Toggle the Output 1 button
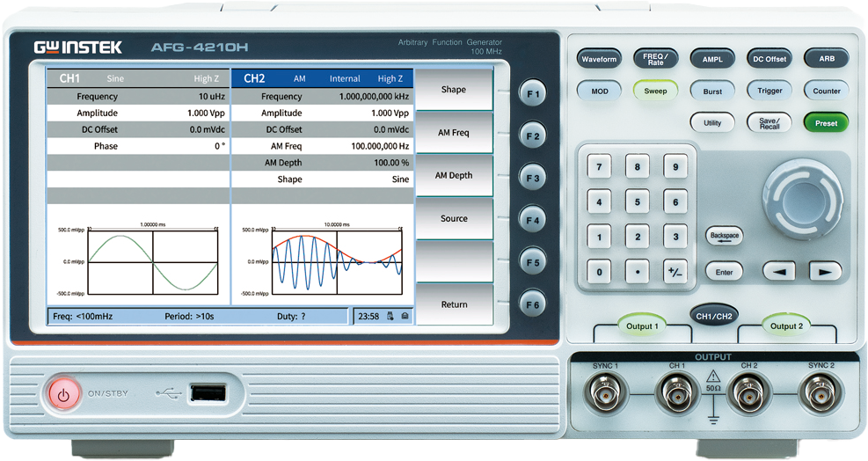Image resolution: width=868 pixels, height=461 pixels. pos(641,326)
